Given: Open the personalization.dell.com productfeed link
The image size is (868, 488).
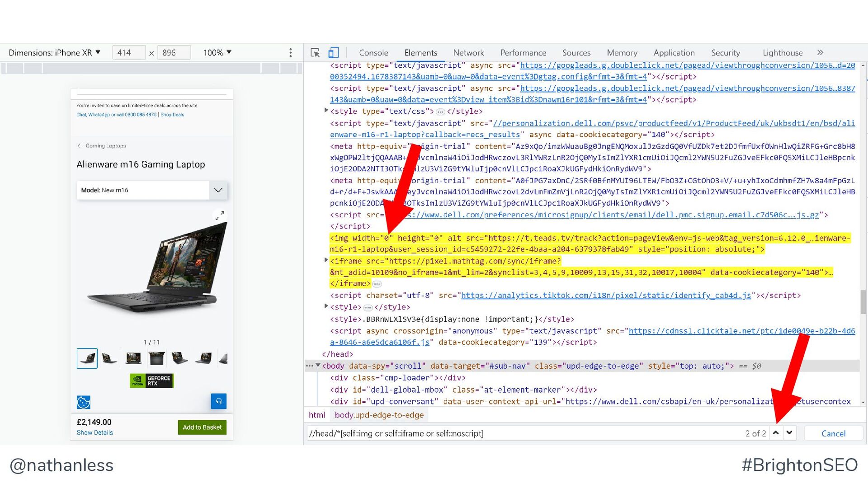Looking at the screenshot, I should coord(592,129).
